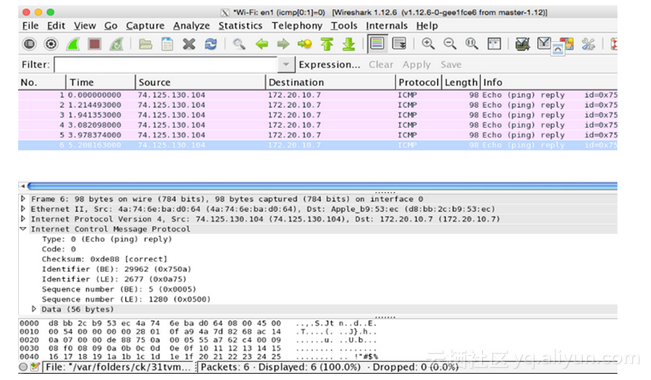Go forward in packet history arrow
The image size is (651, 380).
pos(283,44)
